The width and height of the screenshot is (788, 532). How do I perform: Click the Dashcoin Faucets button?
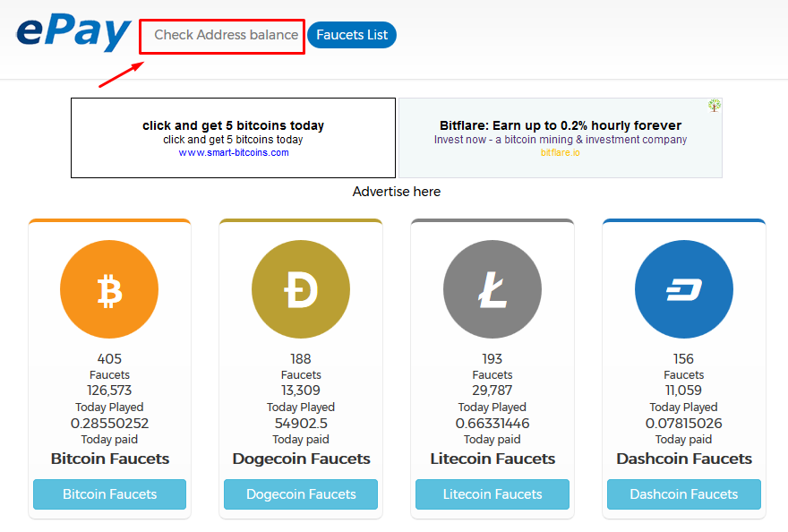coord(683,494)
